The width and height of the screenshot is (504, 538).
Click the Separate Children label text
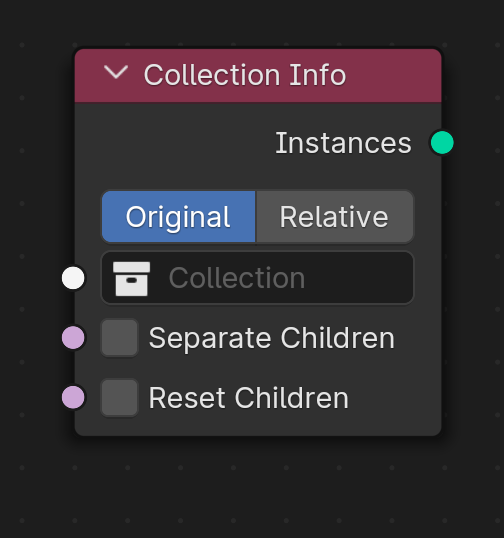(x=272, y=338)
